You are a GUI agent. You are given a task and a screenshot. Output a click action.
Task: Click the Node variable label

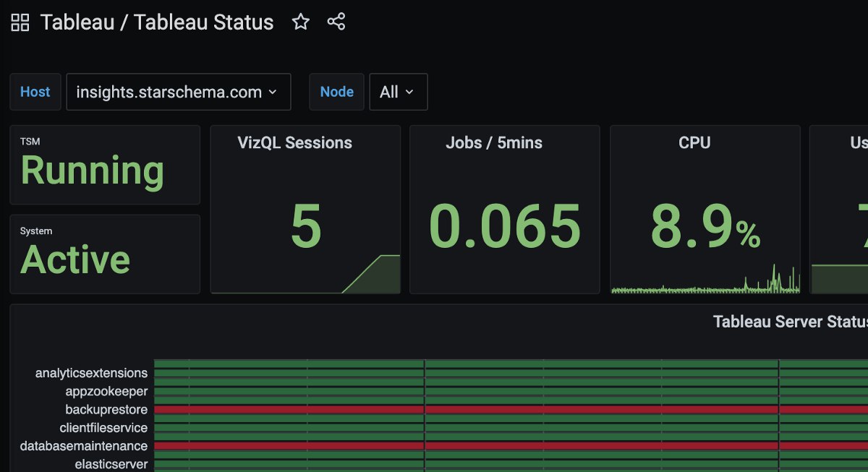(337, 92)
